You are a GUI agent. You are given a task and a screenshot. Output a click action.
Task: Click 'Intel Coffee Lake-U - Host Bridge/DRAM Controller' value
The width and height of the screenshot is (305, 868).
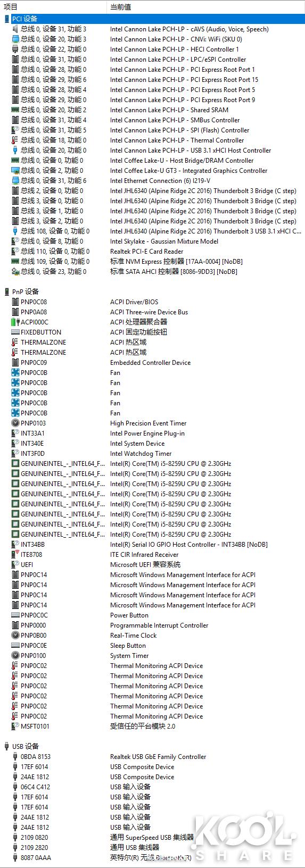click(182, 160)
